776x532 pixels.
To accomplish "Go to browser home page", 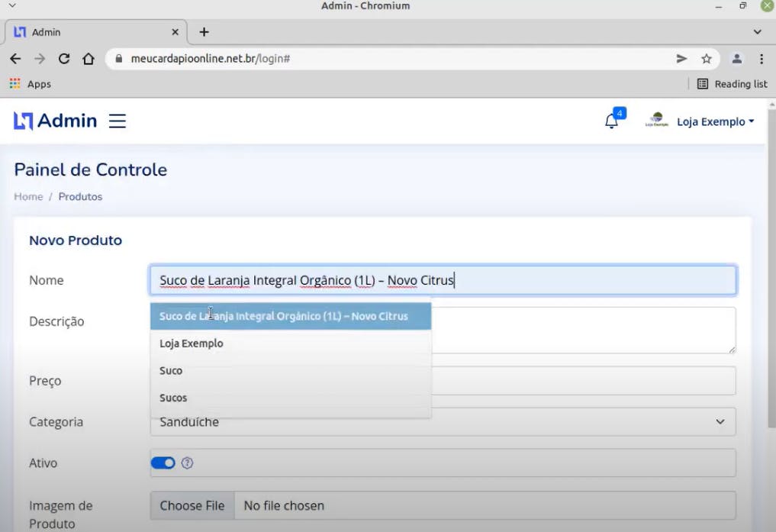I will 89,59.
